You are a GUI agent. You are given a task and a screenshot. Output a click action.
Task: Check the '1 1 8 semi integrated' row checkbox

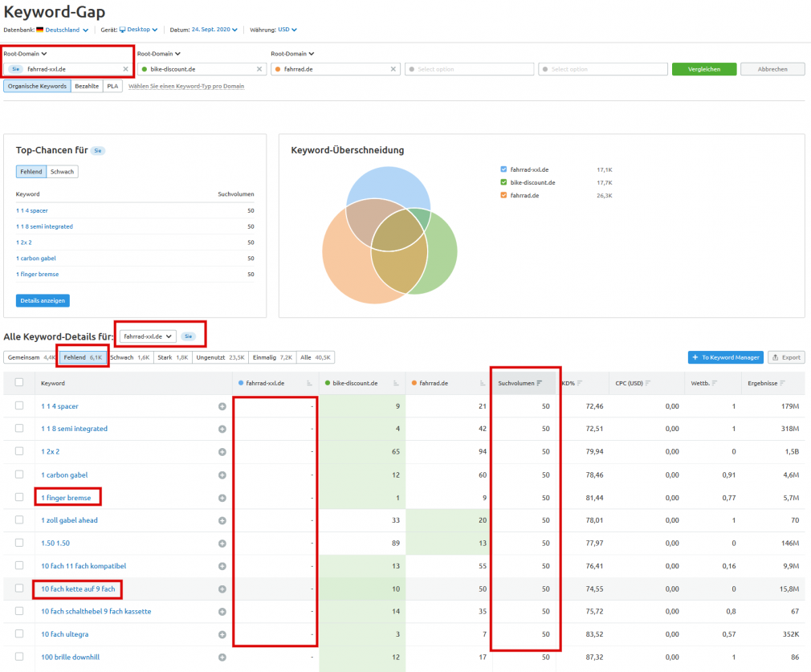tap(19, 429)
